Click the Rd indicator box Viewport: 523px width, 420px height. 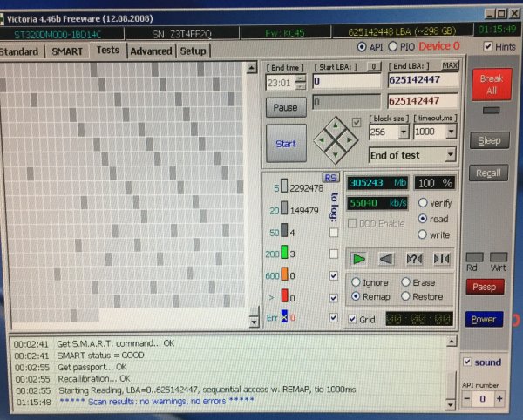tap(474, 257)
